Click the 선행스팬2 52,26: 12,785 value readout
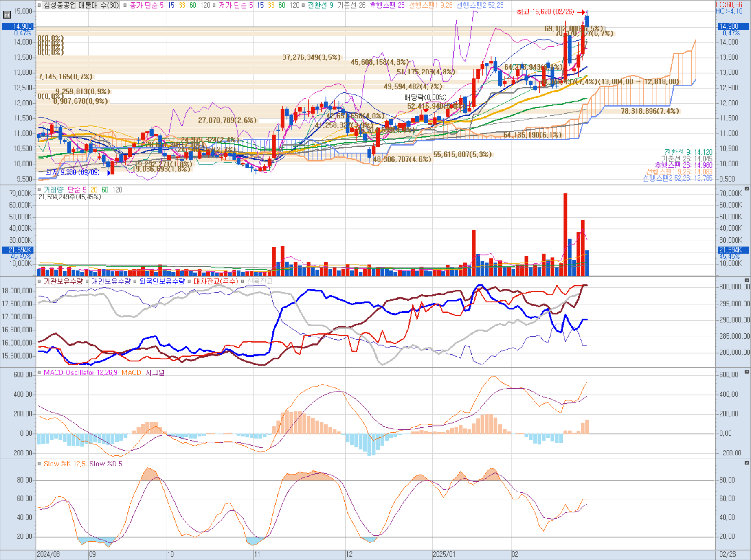 pos(678,178)
